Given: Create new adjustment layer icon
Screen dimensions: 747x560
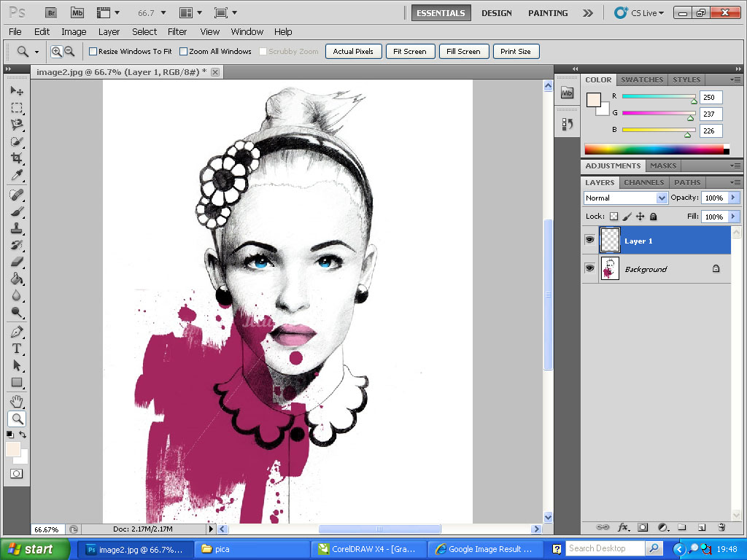Looking at the screenshot, I should [x=663, y=527].
